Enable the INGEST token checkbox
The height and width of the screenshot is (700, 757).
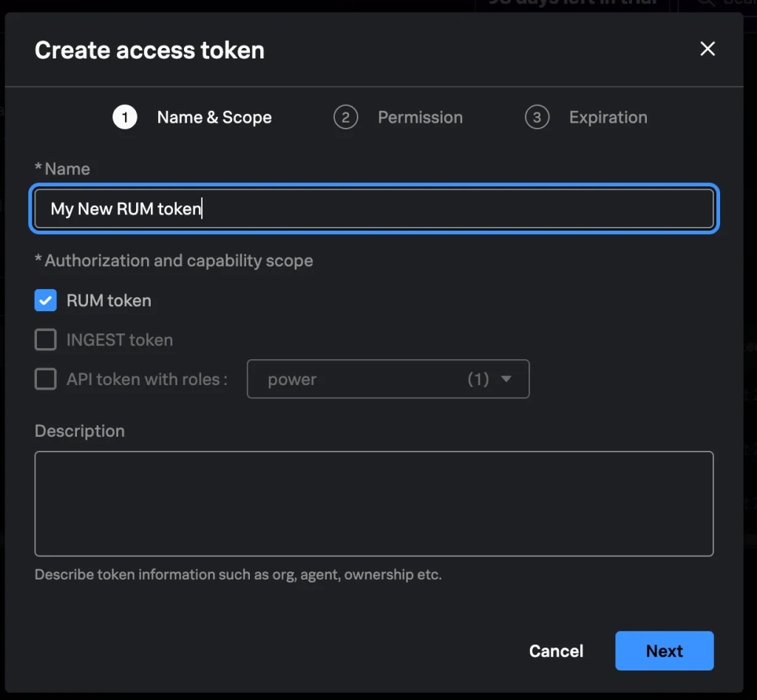(x=46, y=340)
